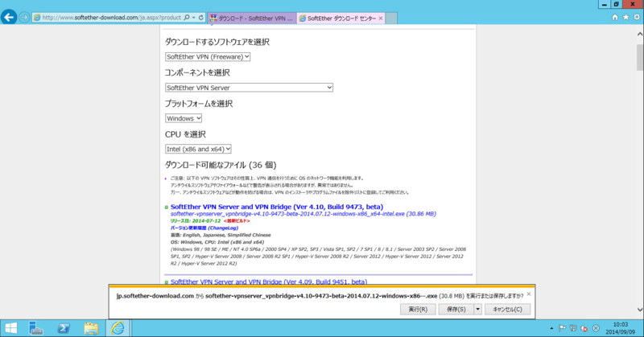Open File Explorer from the taskbar

pos(91,328)
